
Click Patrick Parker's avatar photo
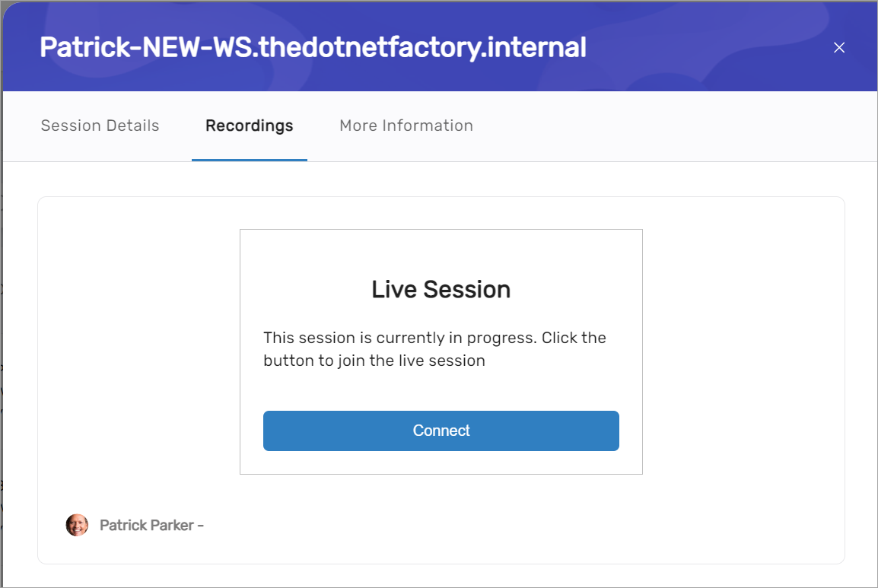[77, 525]
